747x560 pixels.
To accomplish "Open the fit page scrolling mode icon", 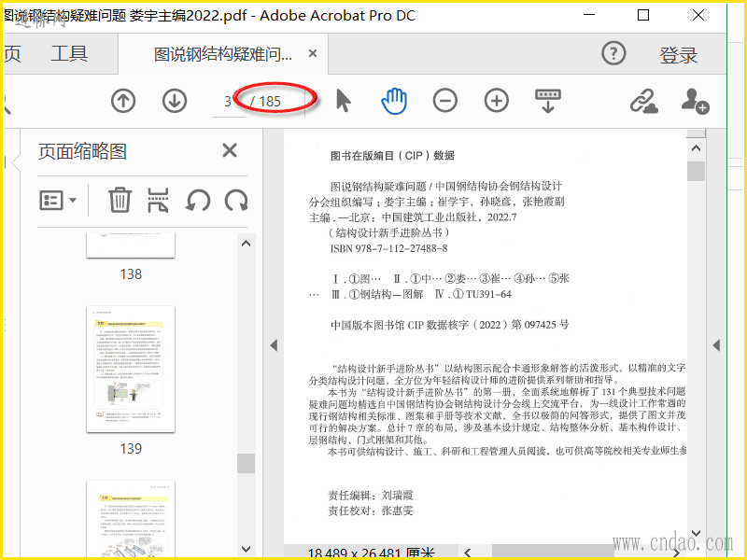I will 548,101.
